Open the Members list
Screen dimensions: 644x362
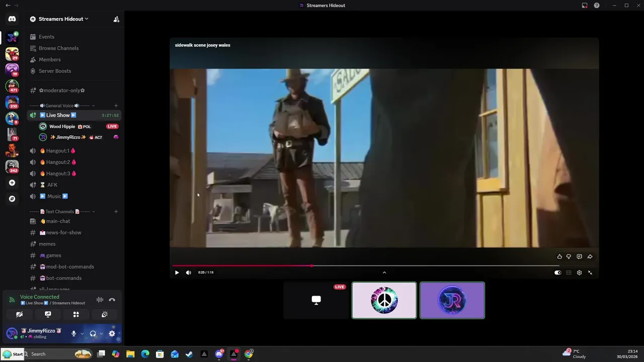coord(74,59)
